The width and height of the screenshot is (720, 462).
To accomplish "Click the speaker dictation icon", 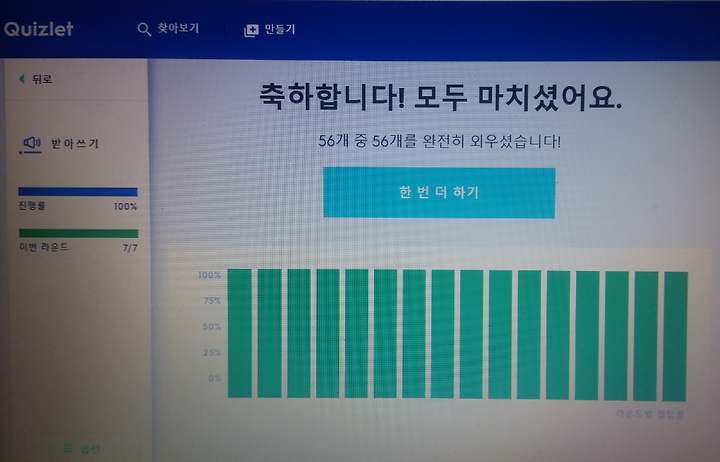I will (32, 143).
